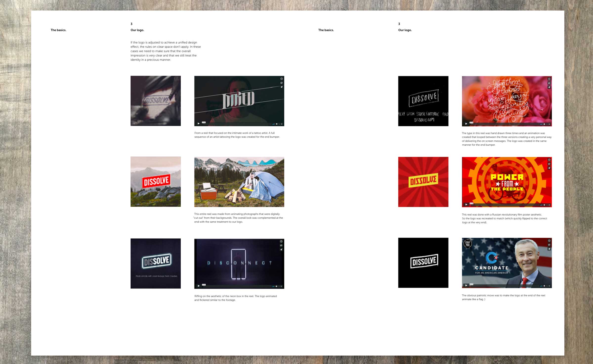The height and width of the screenshot is (364, 593).
Task: Select the tattooed Dissolve logo thumbnail
Action: tap(156, 101)
